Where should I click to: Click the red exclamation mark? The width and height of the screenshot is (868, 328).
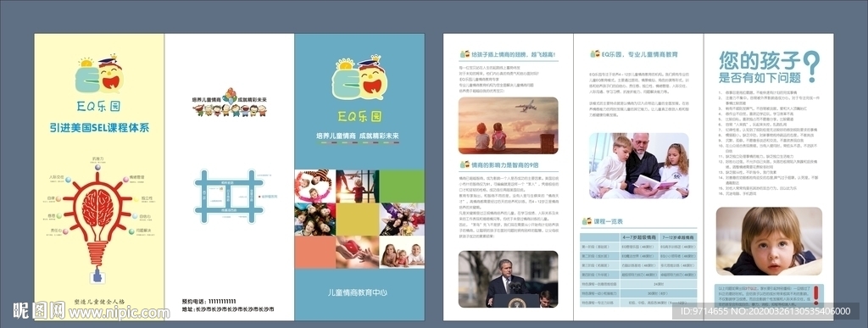815,295
